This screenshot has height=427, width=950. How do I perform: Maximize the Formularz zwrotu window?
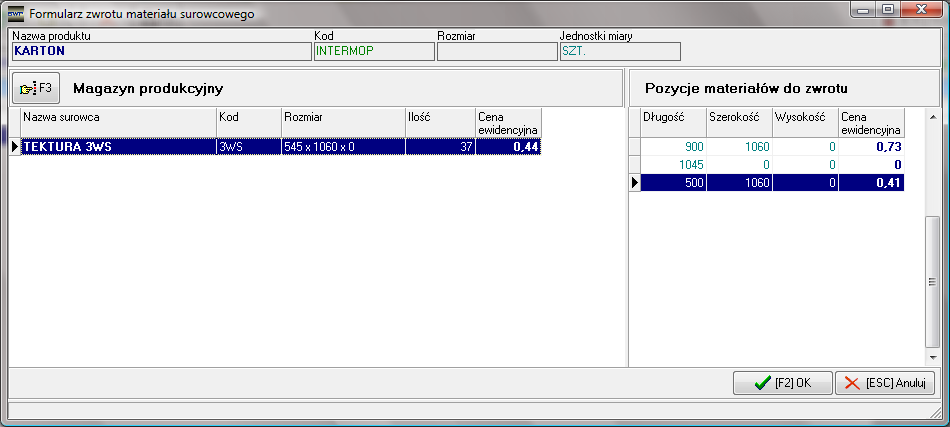888,11
